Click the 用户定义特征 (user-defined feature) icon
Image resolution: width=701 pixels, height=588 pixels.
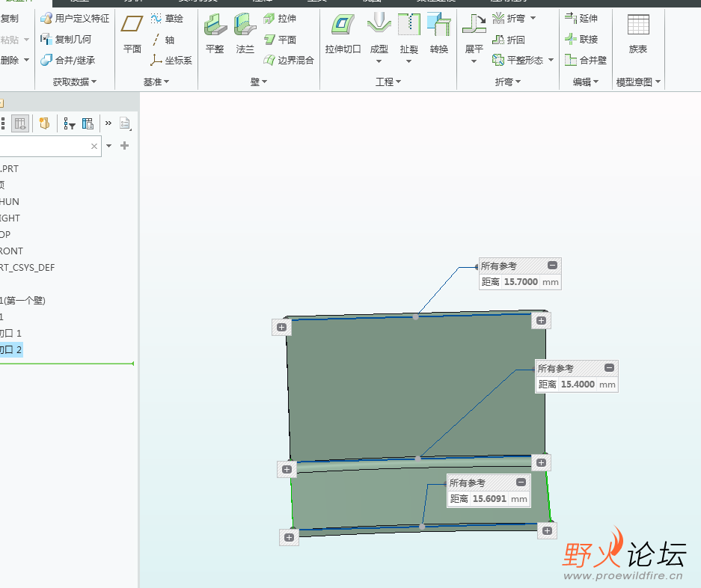tap(46, 19)
